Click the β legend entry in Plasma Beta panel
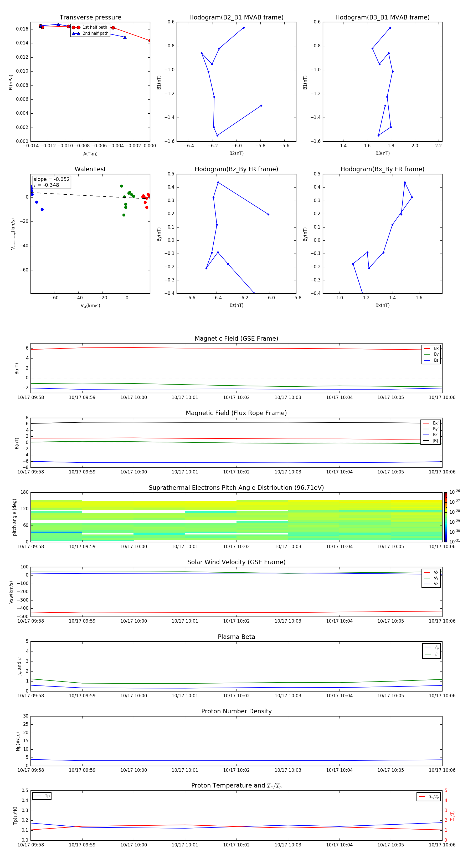This screenshot has width=473, height=868. (431, 654)
